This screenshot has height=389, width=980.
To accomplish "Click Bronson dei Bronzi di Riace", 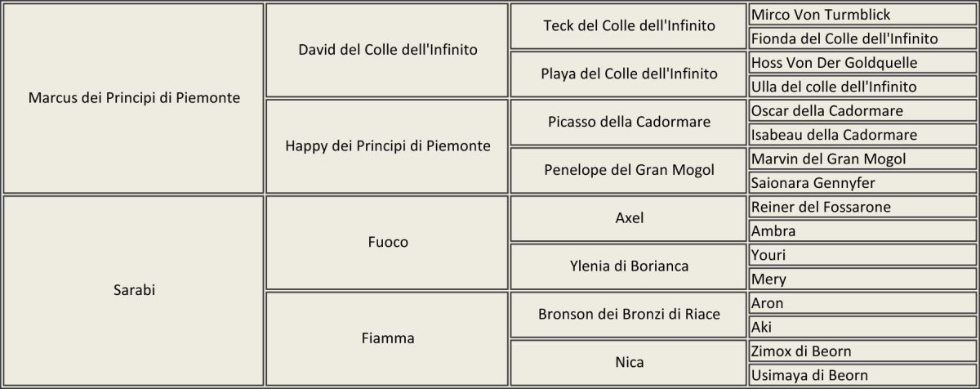I will pos(628,314).
